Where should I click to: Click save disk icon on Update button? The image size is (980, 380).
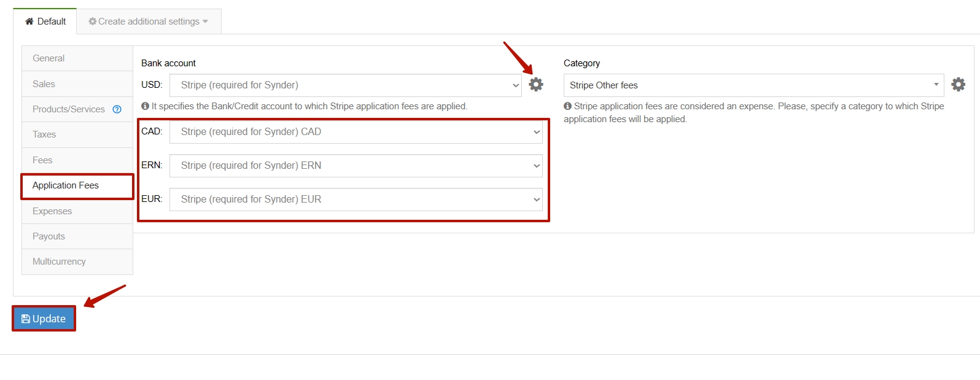tap(26, 319)
